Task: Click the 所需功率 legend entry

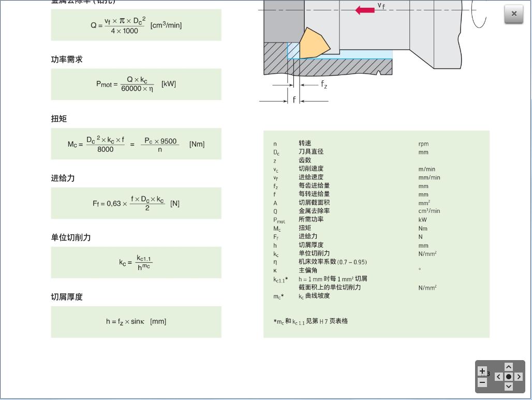Action: click(311, 219)
